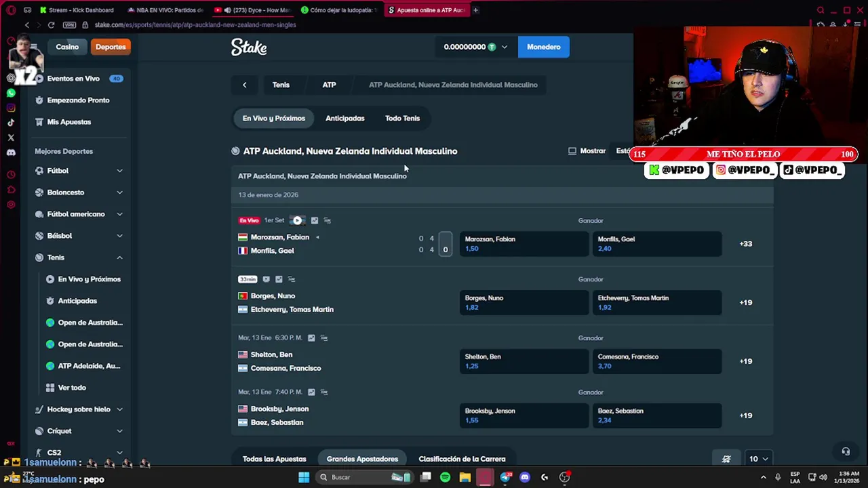Screen dimensions: 868x488
Task: Click the tennis icon beside the tournament title
Action: 235,151
